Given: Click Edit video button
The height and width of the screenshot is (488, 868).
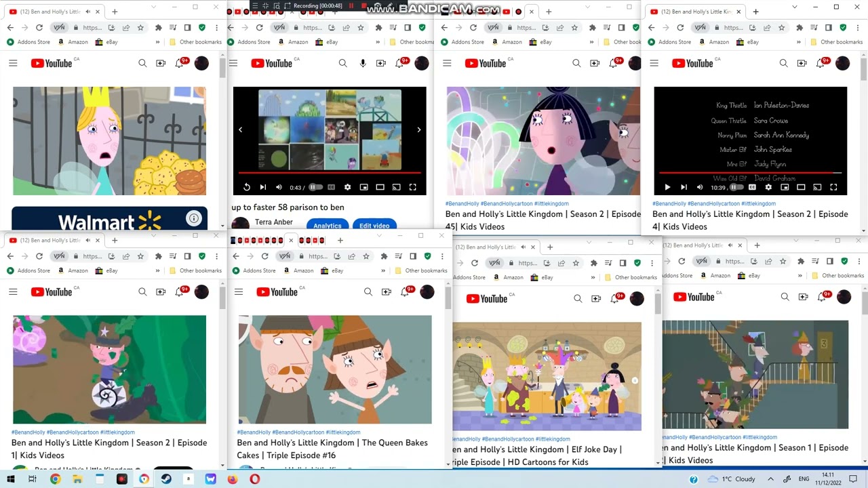Looking at the screenshot, I should [x=374, y=226].
